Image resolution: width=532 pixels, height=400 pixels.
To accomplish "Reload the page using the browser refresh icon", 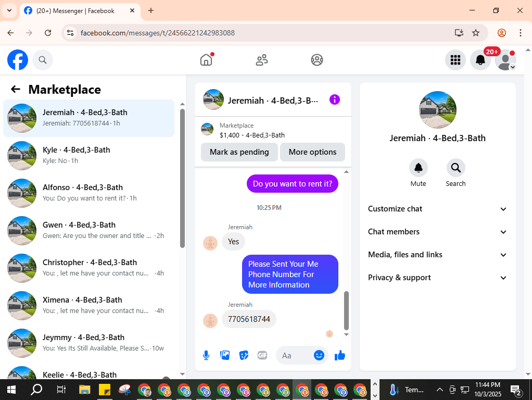I will coord(48,33).
